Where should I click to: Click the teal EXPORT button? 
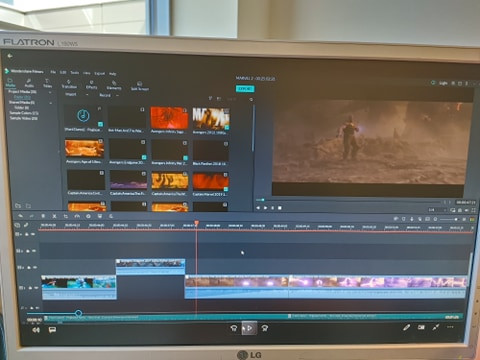click(245, 89)
